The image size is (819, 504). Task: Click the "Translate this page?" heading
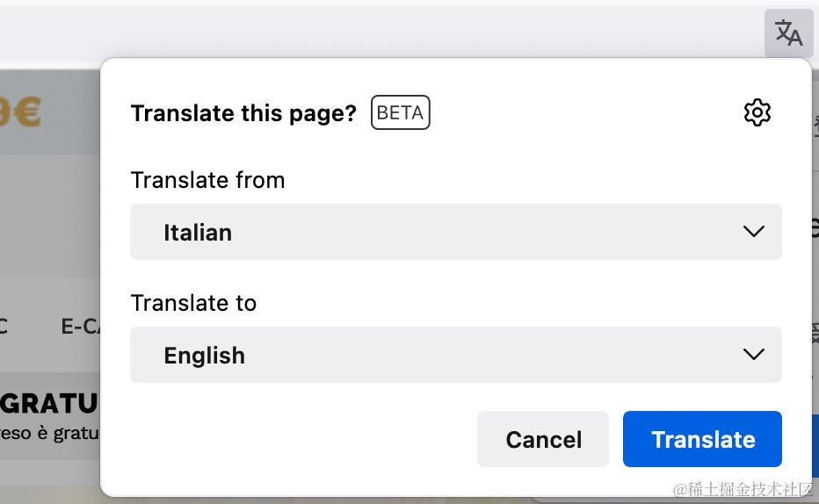[x=243, y=113]
